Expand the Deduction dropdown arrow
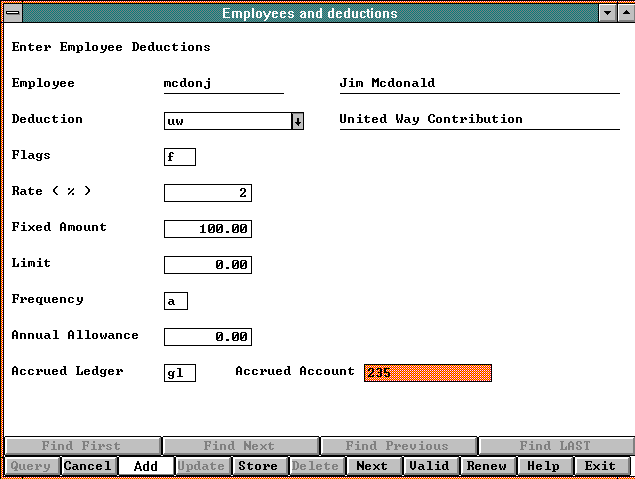This screenshot has width=635, height=479. 297,121
